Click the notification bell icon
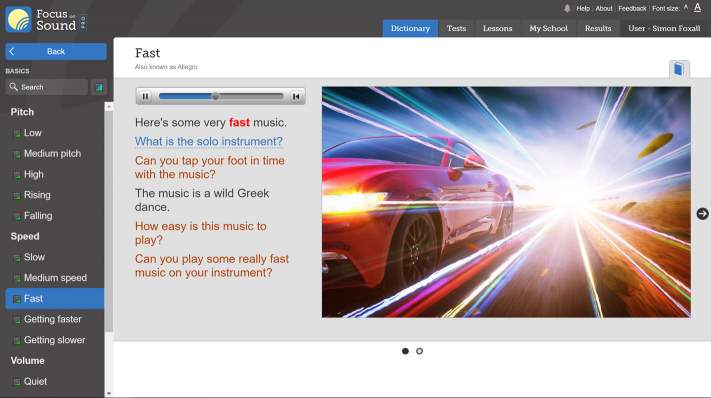 pos(567,8)
